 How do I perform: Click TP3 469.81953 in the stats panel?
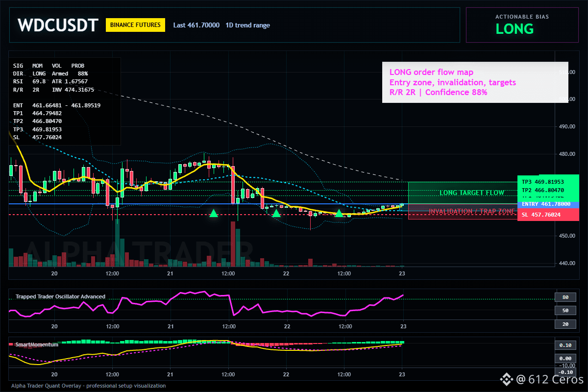pyautogui.click(x=37, y=129)
